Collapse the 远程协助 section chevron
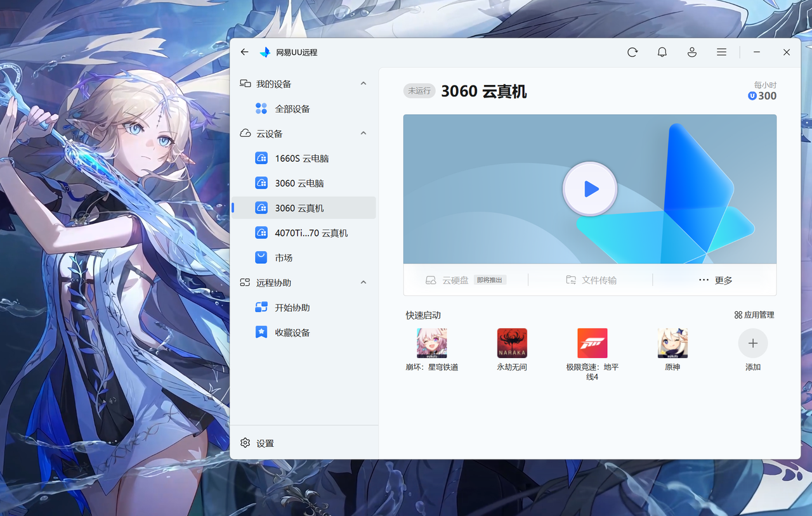This screenshot has height=516, width=812. pyautogui.click(x=363, y=282)
